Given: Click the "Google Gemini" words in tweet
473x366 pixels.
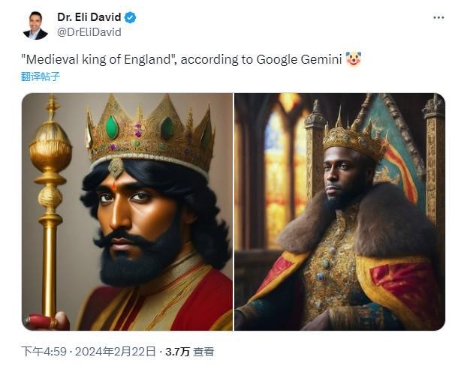Looking at the screenshot, I should click(299, 60).
